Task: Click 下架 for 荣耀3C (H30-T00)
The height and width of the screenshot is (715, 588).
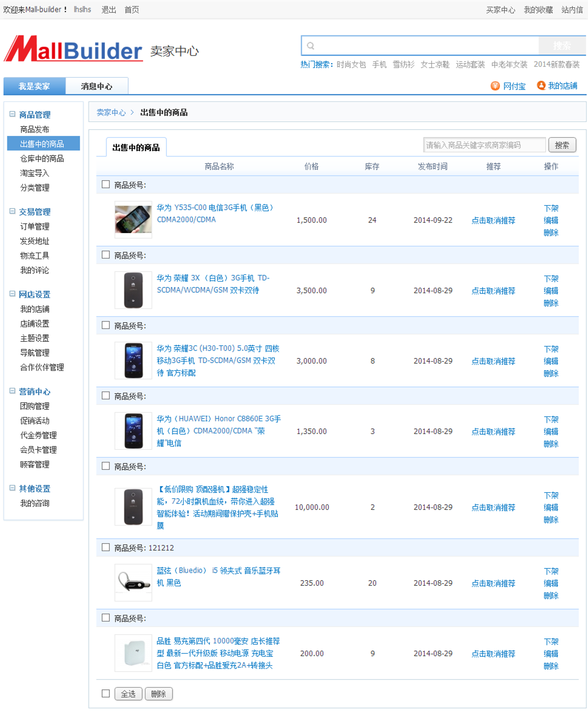Action: click(x=551, y=349)
